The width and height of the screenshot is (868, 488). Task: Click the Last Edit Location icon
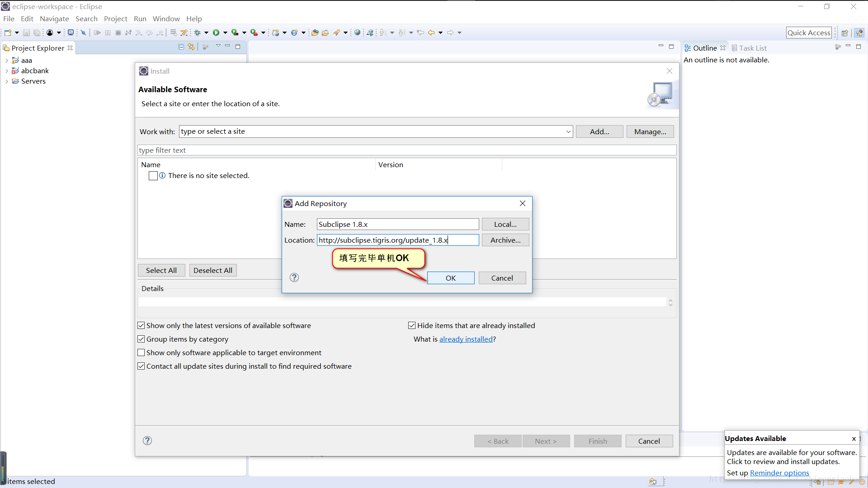[x=420, y=33]
